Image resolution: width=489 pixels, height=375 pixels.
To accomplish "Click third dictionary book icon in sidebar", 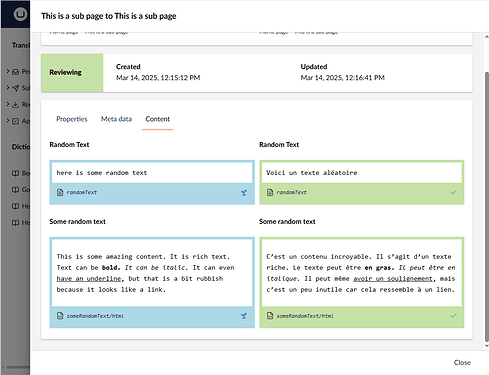I will tap(15, 206).
